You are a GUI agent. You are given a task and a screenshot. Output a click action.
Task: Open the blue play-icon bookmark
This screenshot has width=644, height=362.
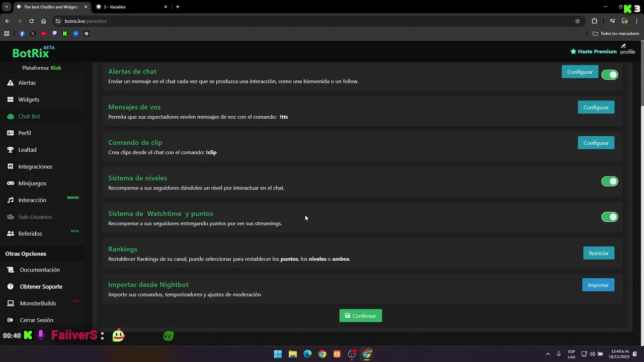[x=76, y=34]
